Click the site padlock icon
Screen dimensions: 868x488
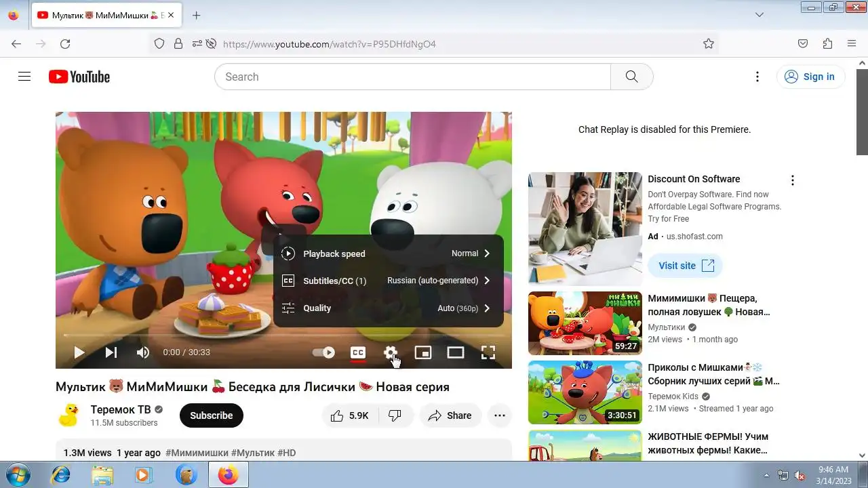tap(178, 43)
